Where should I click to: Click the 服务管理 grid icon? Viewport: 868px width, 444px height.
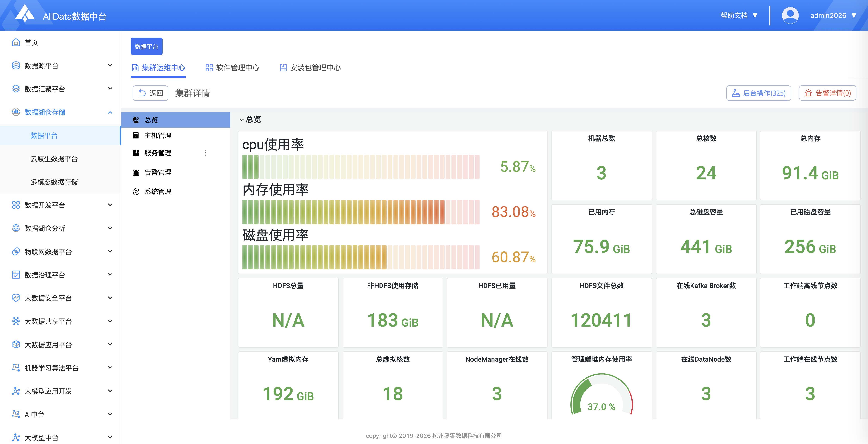pyautogui.click(x=136, y=153)
